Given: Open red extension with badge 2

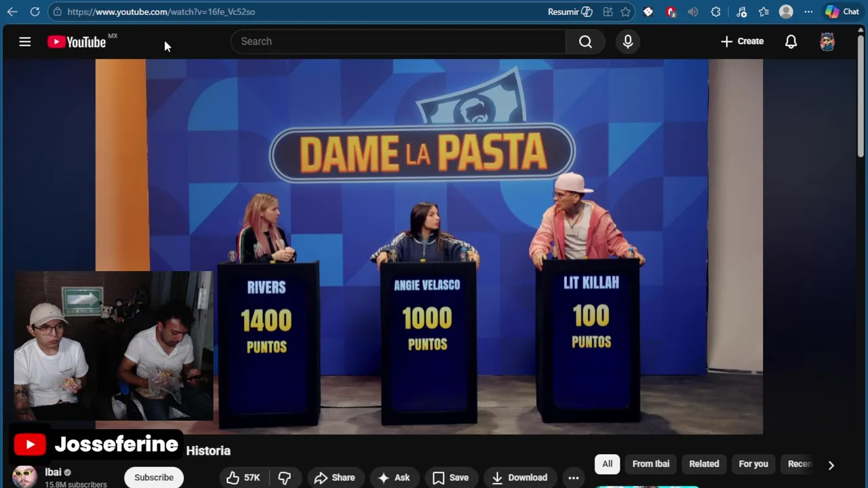Looking at the screenshot, I should [x=671, y=12].
